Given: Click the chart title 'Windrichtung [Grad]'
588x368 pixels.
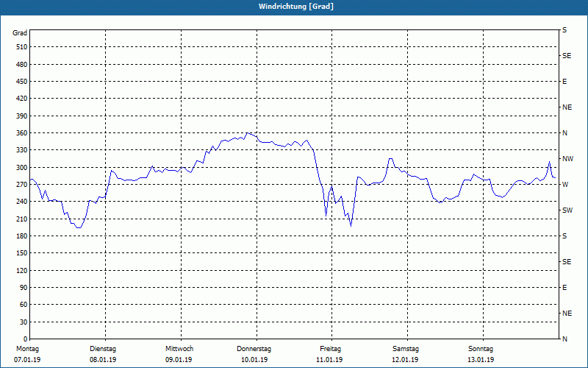Looking at the screenshot, I should 296,7.
